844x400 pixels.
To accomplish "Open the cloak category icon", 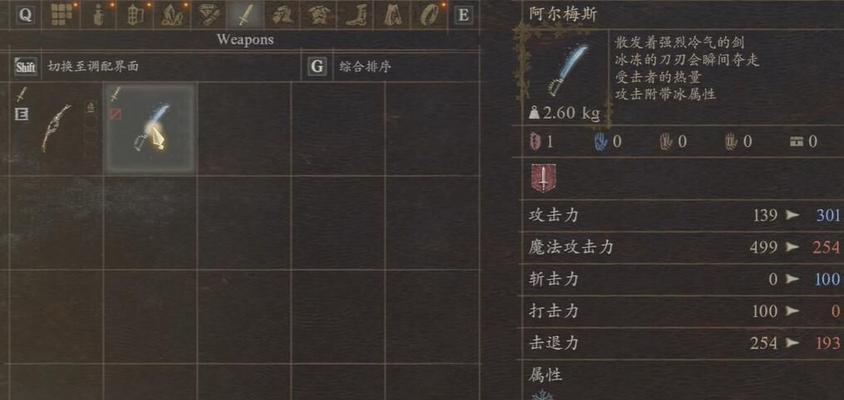I will click(391, 14).
